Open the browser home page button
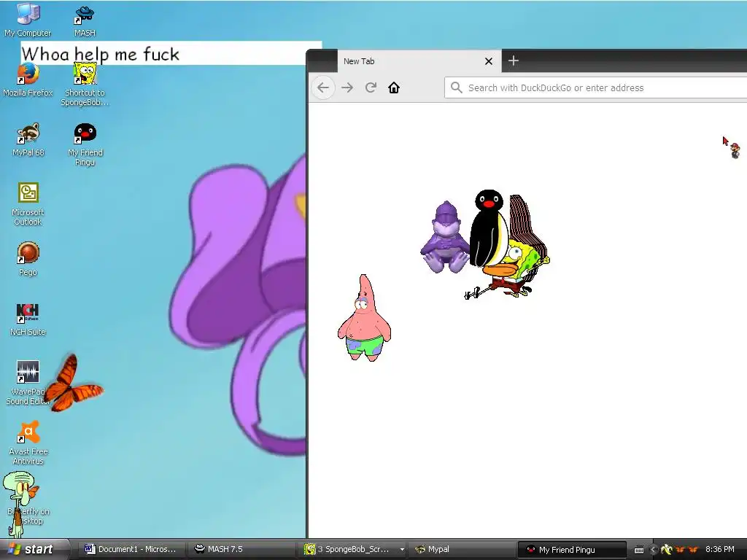Image resolution: width=747 pixels, height=560 pixels. (x=394, y=87)
